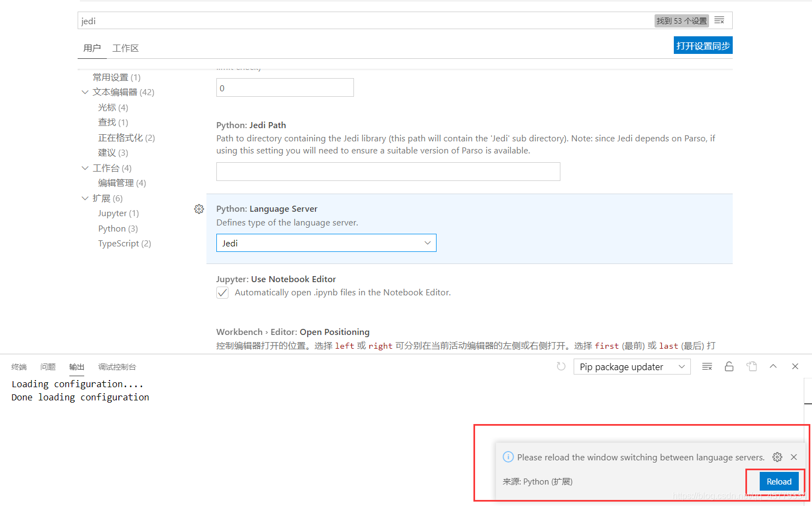Clear the output log with list icon
The image size is (812, 506).
point(707,366)
